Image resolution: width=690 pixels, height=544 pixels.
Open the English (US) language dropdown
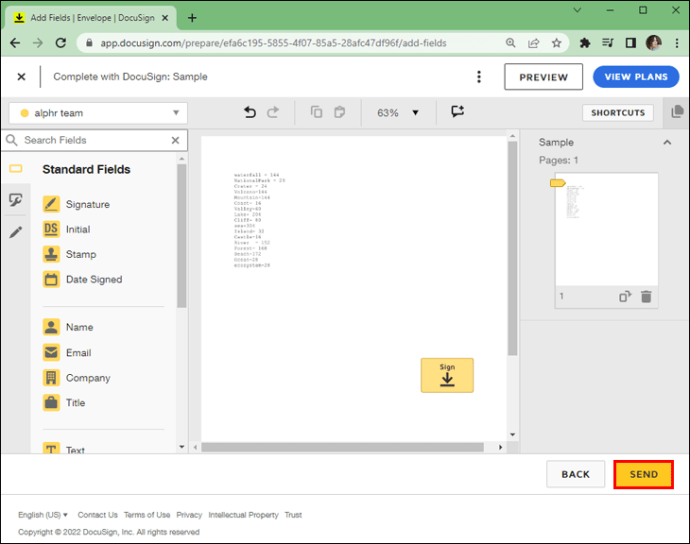43,515
